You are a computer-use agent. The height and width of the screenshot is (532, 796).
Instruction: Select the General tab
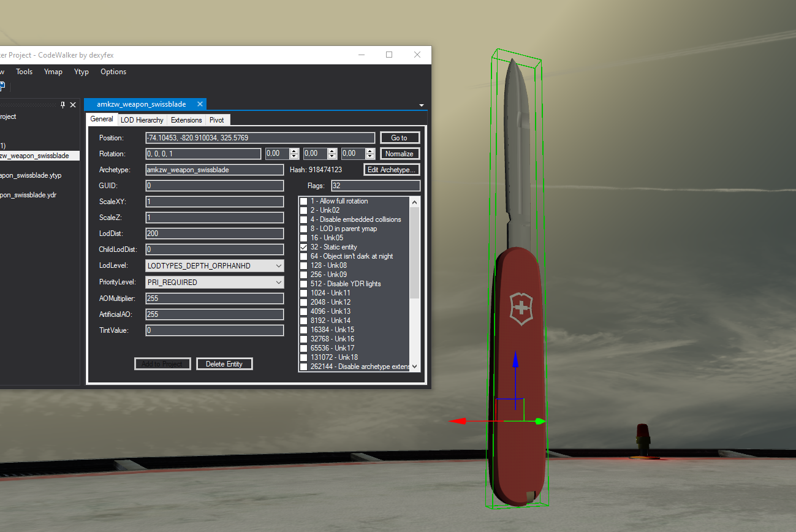click(x=102, y=120)
